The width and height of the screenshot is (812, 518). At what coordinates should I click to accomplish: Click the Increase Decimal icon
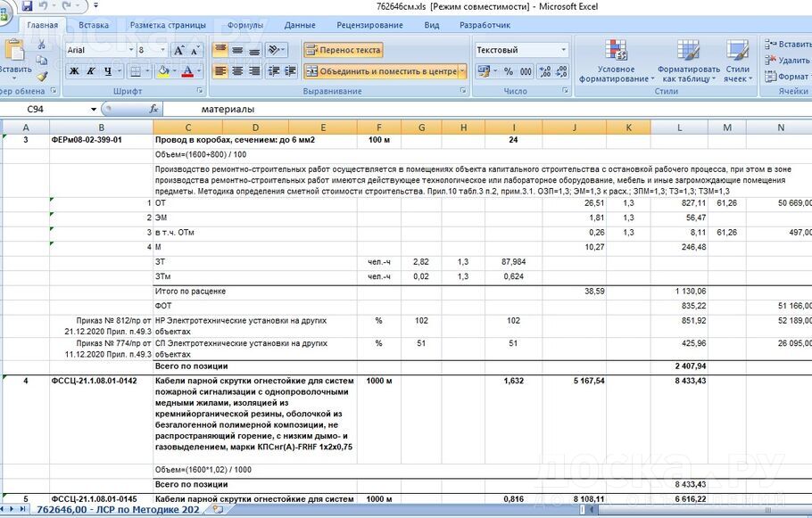(x=544, y=71)
